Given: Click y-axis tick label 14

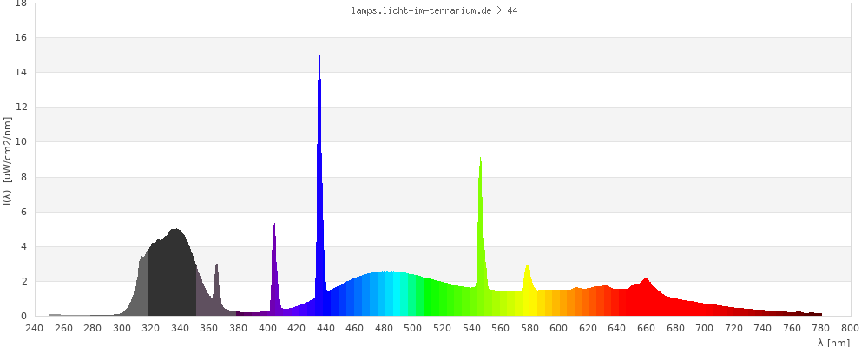Looking at the screenshot, I should pyautogui.click(x=22, y=73).
